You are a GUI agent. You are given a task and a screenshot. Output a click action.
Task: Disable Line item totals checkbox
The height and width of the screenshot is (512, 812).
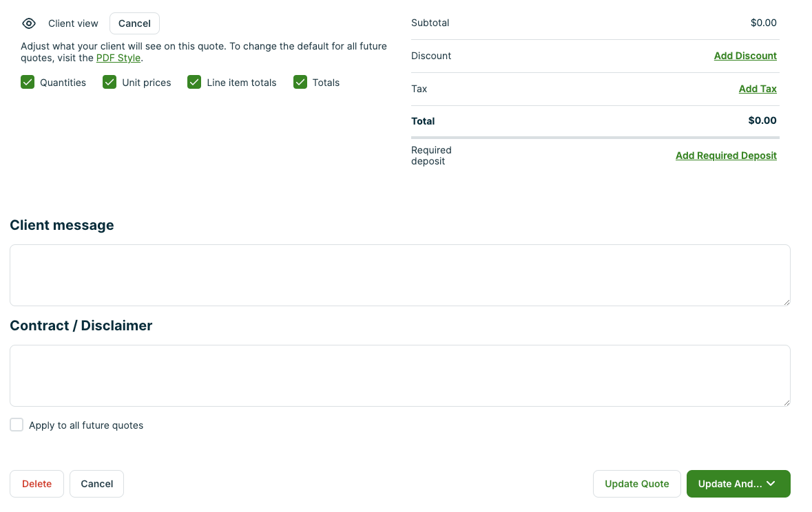point(194,83)
